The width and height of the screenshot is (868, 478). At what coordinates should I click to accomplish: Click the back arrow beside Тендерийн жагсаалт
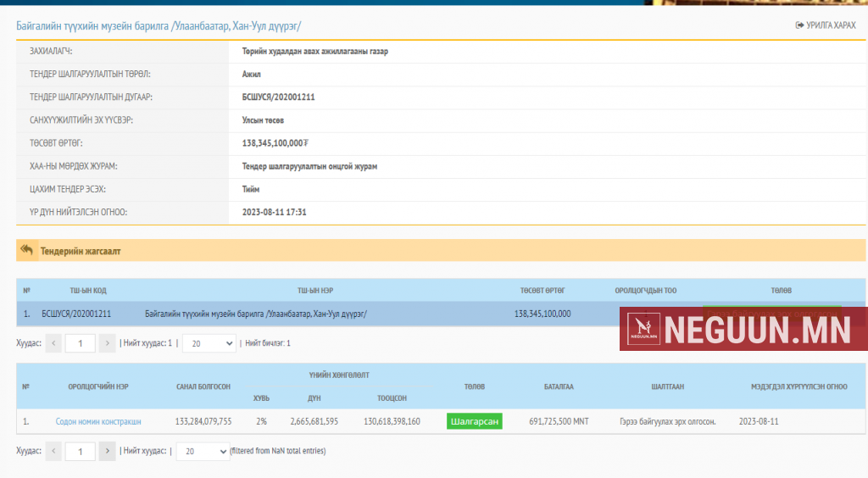coord(26,250)
